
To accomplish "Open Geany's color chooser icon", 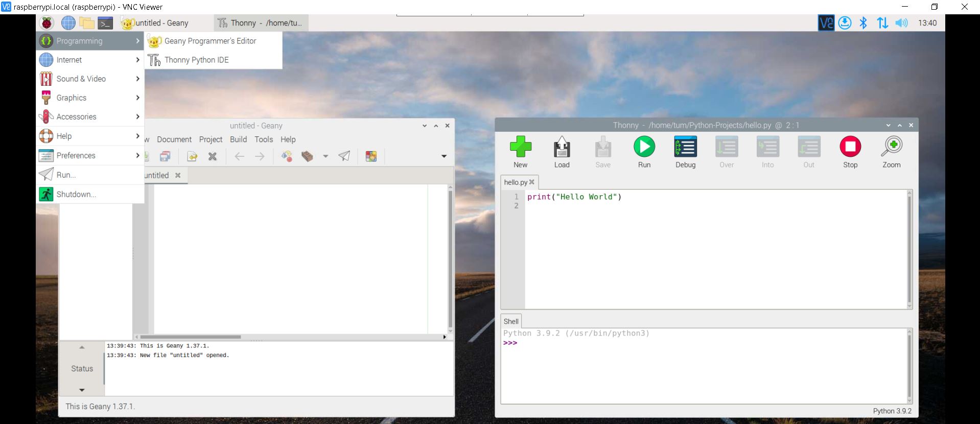I will 371,156.
